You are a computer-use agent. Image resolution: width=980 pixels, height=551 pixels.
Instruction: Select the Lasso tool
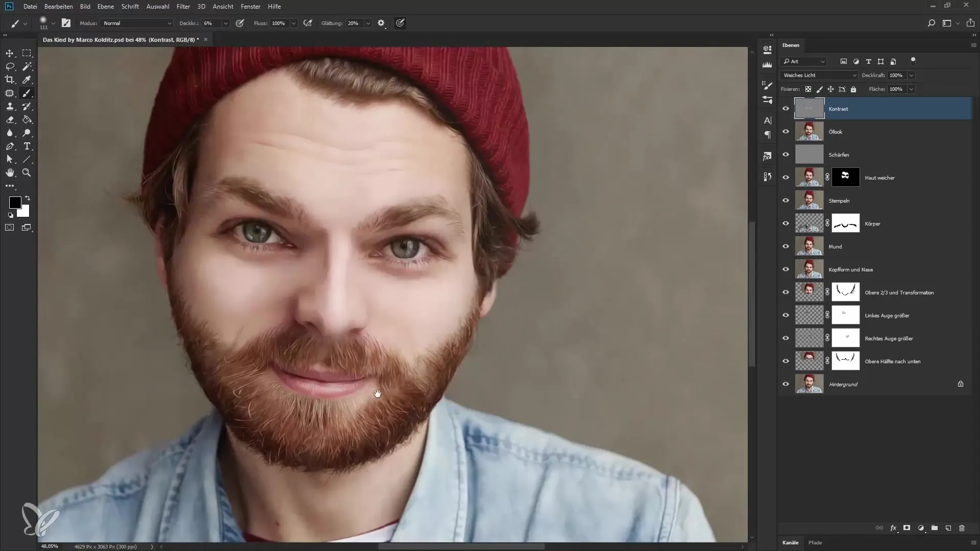point(10,66)
